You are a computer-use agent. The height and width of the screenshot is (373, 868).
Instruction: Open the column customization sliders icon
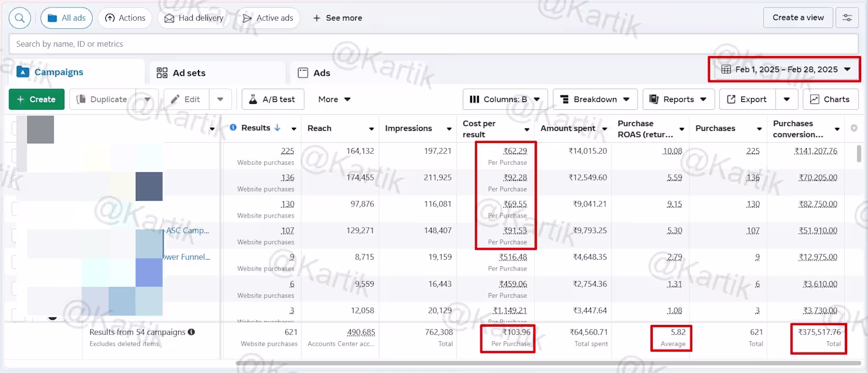pyautogui.click(x=847, y=18)
